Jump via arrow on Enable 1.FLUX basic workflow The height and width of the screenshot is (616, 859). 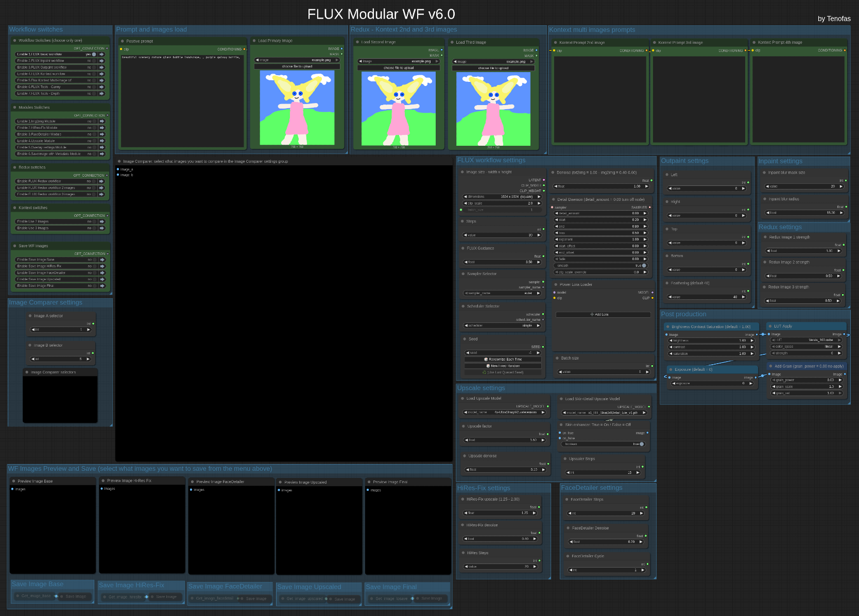click(x=101, y=54)
